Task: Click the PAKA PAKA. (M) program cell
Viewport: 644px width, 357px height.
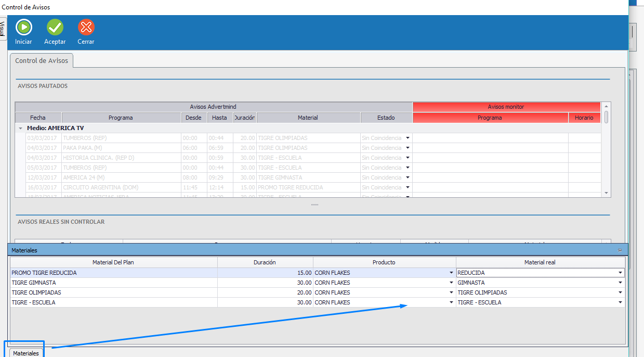Action: click(x=121, y=148)
